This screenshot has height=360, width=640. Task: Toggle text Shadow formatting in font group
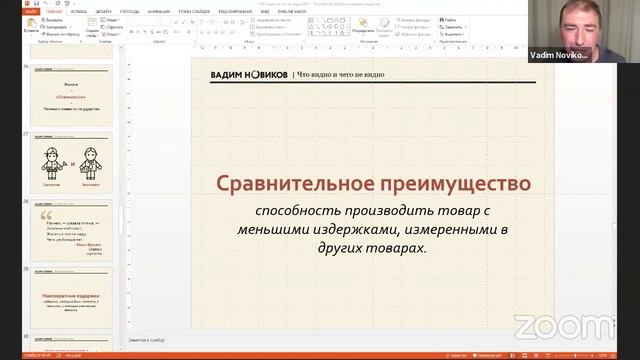[x=151, y=32]
